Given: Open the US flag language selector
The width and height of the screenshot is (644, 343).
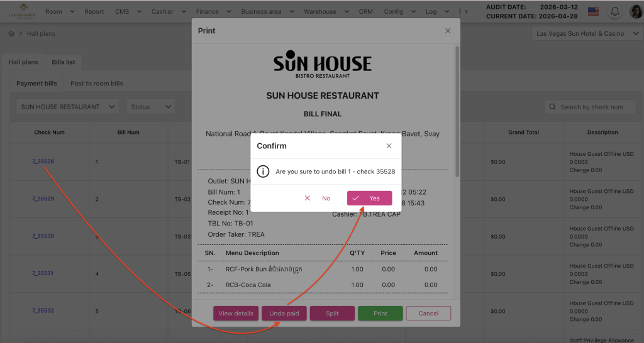Looking at the screenshot, I should pyautogui.click(x=593, y=11).
